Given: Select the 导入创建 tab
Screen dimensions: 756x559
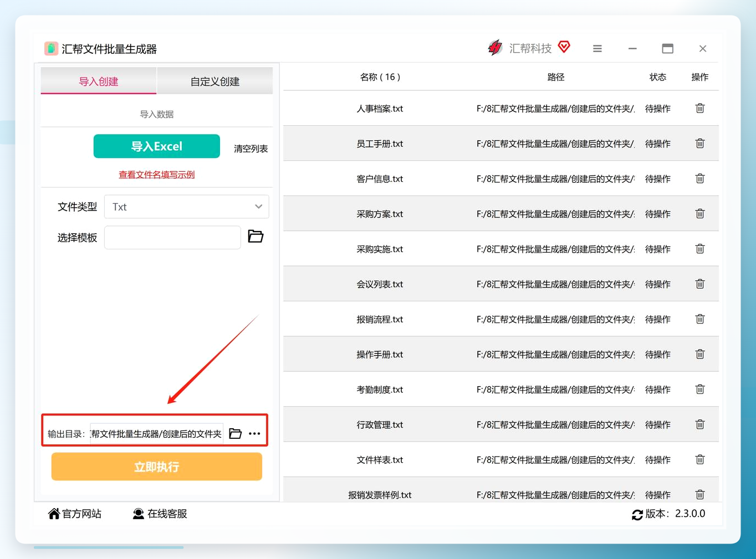Looking at the screenshot, I should (99, 81).
